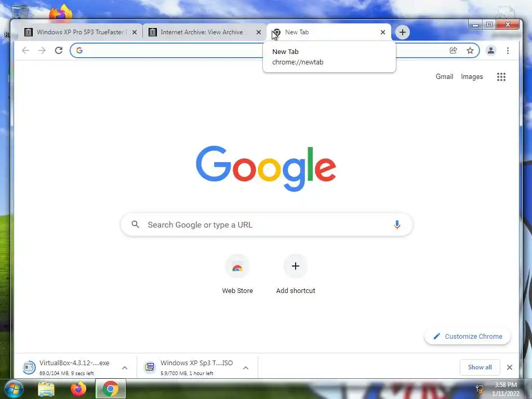The width and height of the screenshot is (532, 399).
Task: Click the Windows XP Sp3 ISO file name
Action: [197, 363]
